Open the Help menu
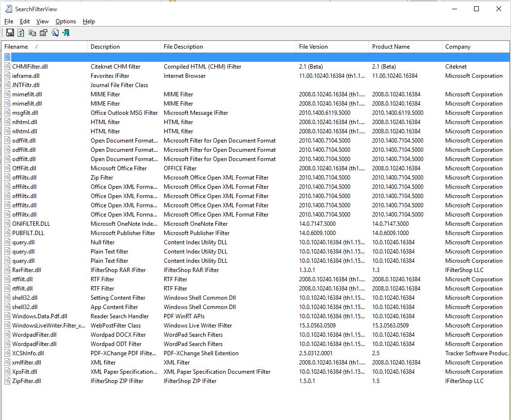The width and height of the screenshot is (511, 420). pyautogui.click(x=89, y=21)
